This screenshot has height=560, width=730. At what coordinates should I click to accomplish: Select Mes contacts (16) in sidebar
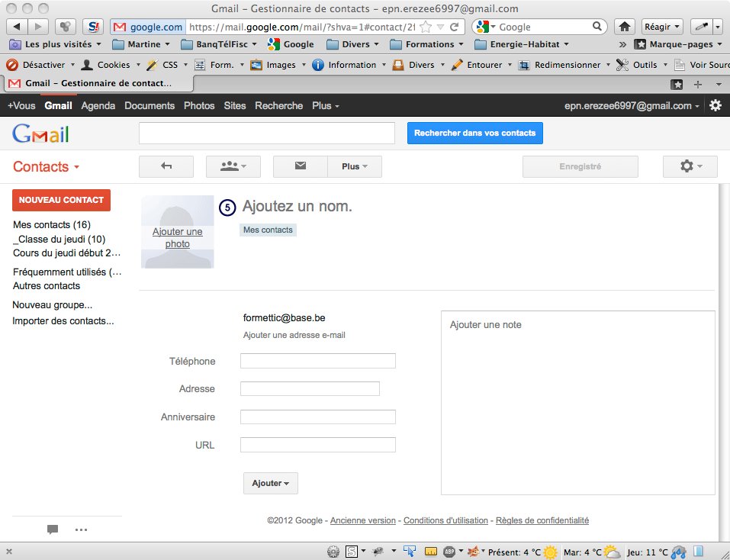(52, 225)
